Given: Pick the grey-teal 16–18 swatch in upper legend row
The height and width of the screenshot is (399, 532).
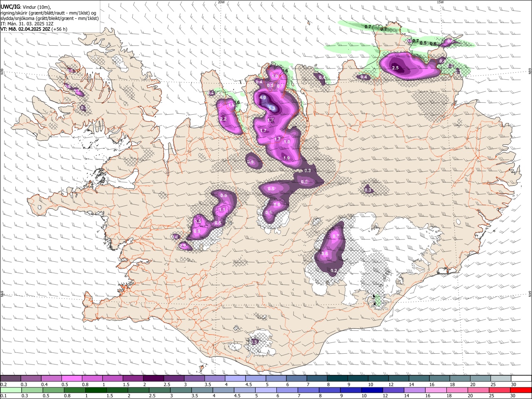Looking at the screenshot, I should 439,379.
